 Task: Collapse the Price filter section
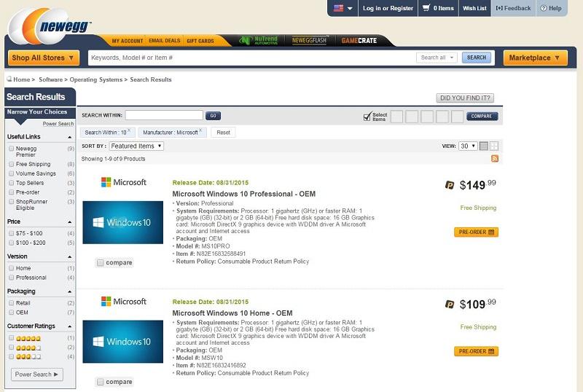tap(69, 222)
